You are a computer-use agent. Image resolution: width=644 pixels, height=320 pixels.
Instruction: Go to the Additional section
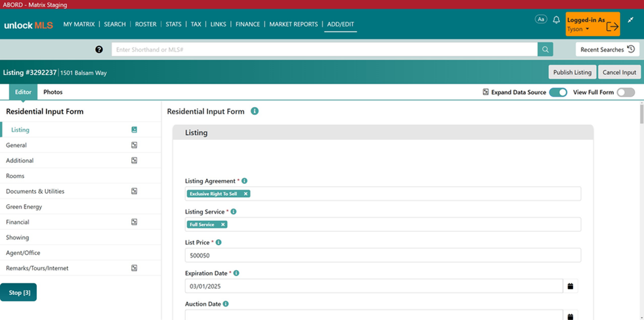[81, 160]
